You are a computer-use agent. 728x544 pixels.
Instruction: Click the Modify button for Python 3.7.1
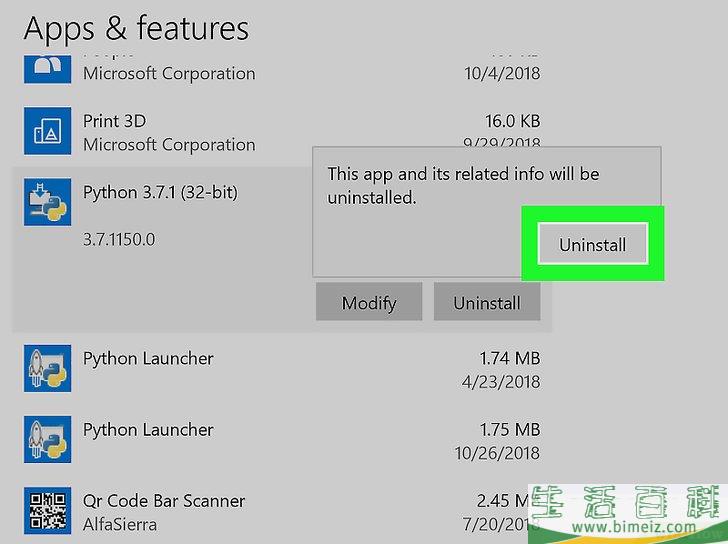369,302
